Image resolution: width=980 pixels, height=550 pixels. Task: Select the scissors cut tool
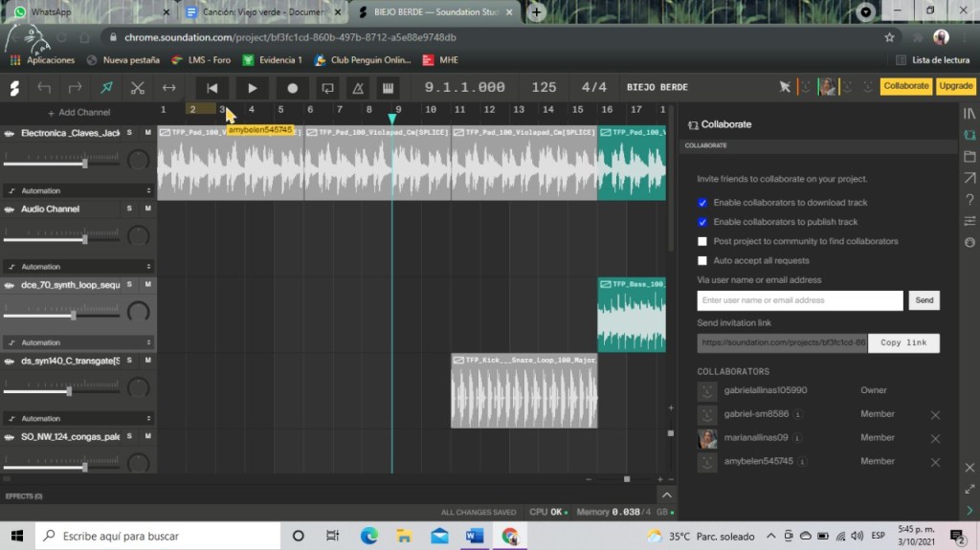click(x=138, y=87)
